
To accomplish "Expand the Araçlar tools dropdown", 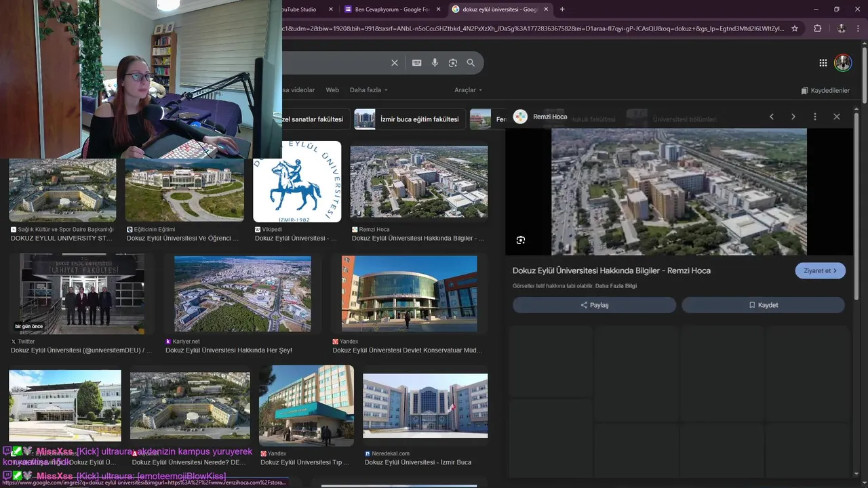I will tap(468, 90).
